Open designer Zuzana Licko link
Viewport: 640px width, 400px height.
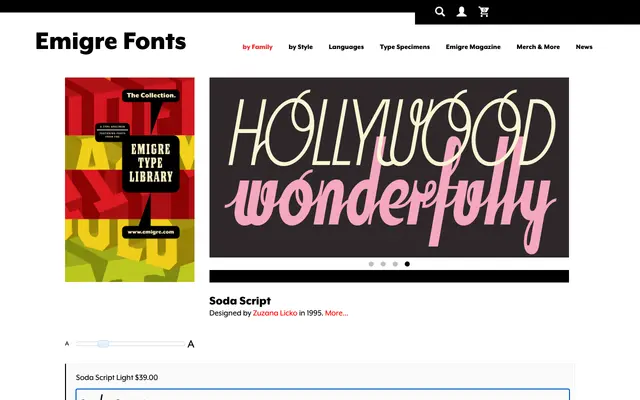tap(275, 313)
